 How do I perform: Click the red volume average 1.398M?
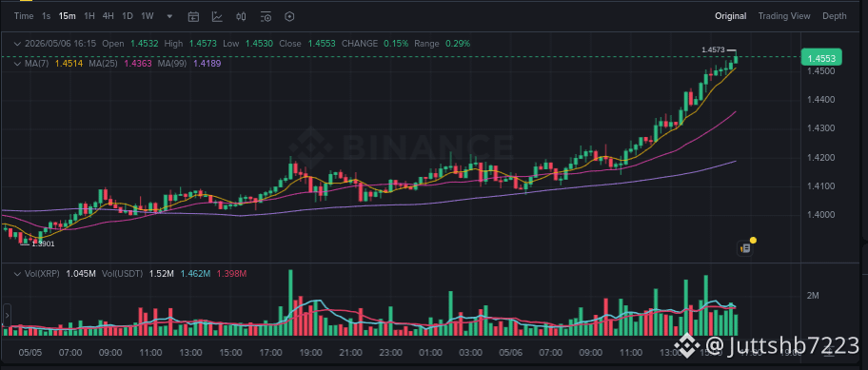coord(231,274)
